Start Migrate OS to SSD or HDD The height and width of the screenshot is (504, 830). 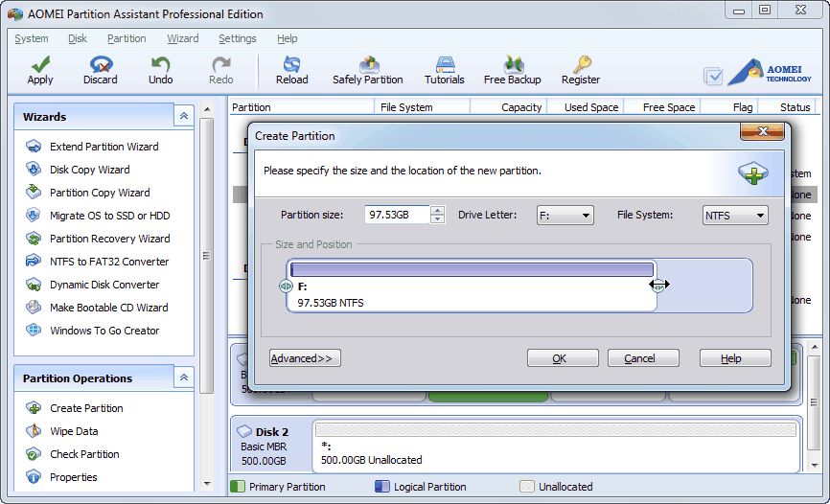point(109,216)
